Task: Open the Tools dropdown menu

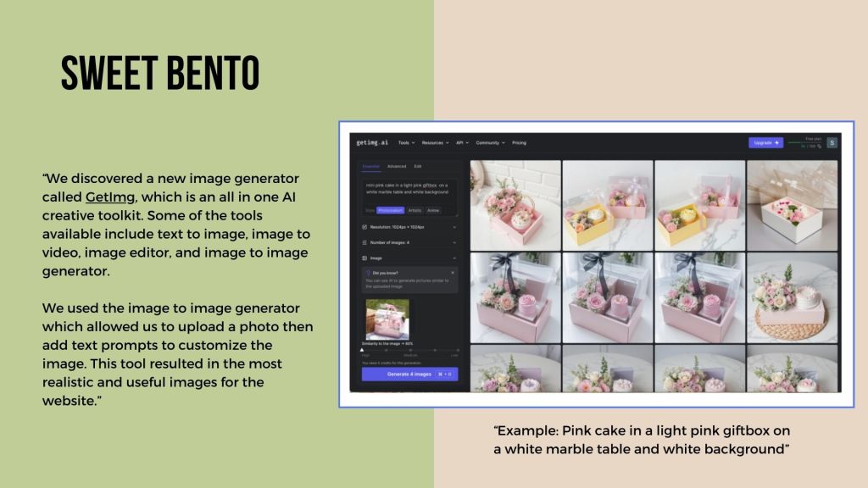Action: 406,143
